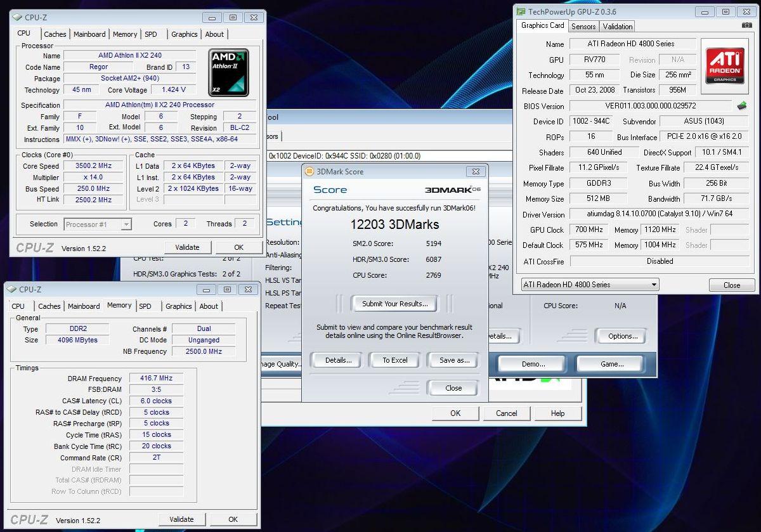Image resolution: width=761 pixels, height=532 pixels.
Task: Close the 3DMark Score dialog with Close button
Action: pos(453,388)
